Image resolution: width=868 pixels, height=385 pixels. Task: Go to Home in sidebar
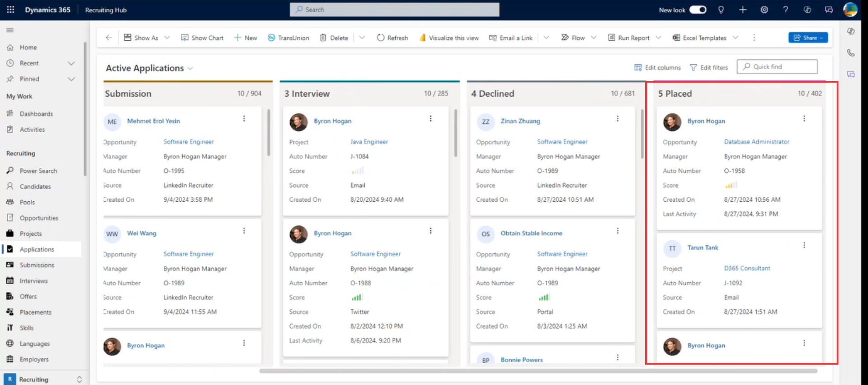tap(28, 47)
